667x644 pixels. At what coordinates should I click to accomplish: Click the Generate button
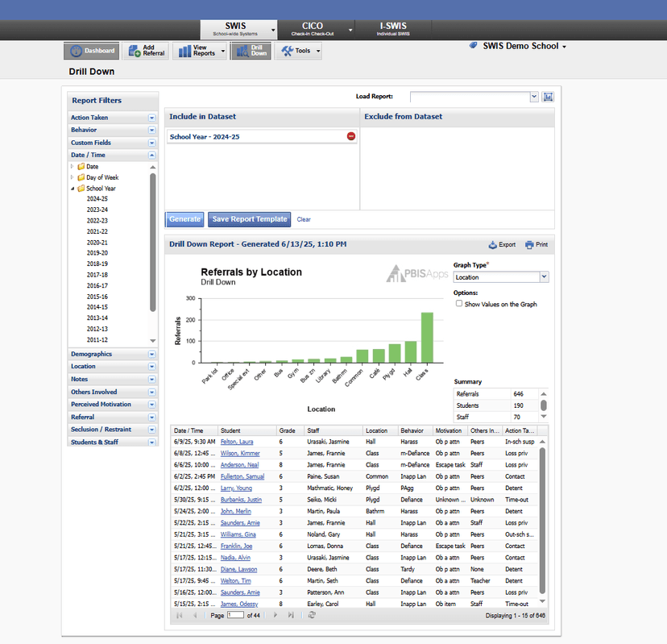tap(184, 219)
